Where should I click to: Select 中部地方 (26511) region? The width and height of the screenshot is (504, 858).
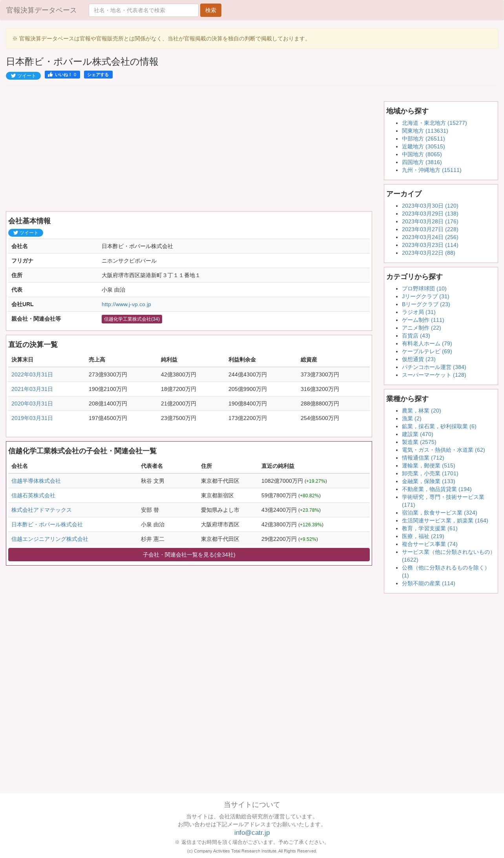pyautogui.click(x=423, y=139)
